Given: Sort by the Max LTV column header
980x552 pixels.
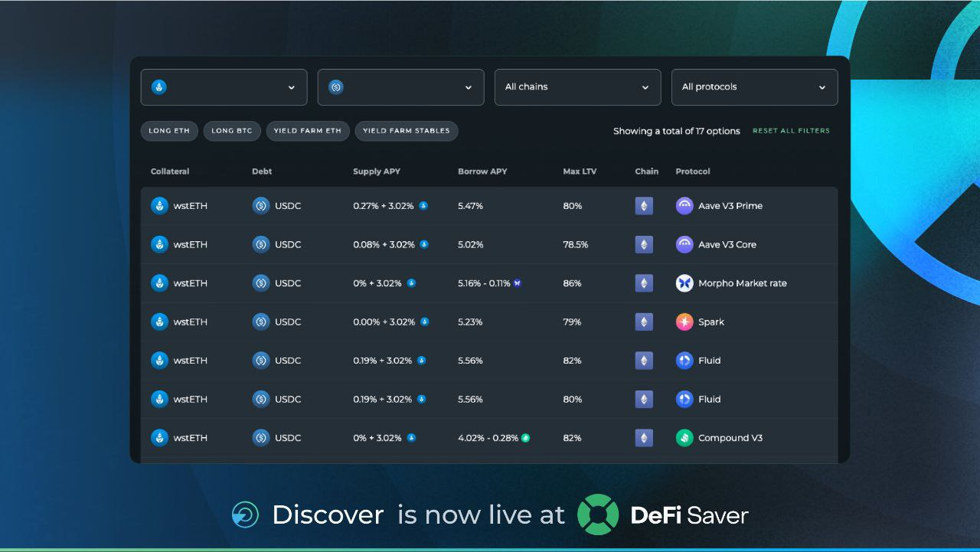Looking at the screenshot, I should click(580, 171).
